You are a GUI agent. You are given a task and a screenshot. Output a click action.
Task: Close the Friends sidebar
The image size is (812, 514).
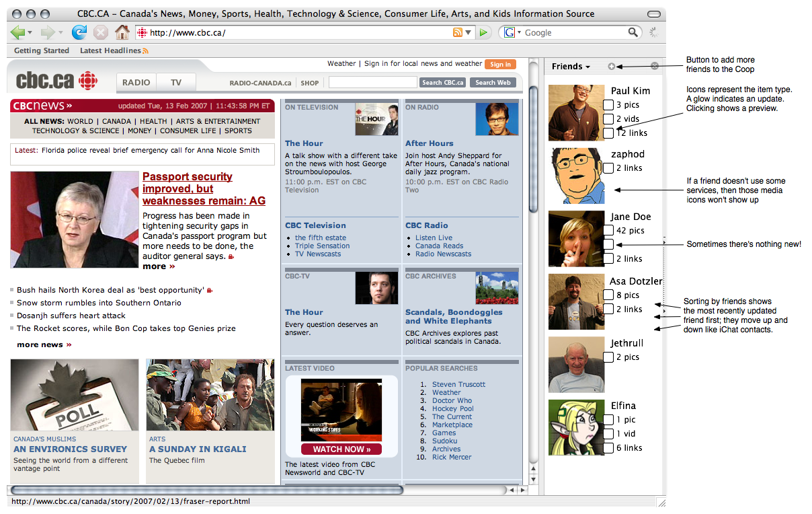click(655, 66)
